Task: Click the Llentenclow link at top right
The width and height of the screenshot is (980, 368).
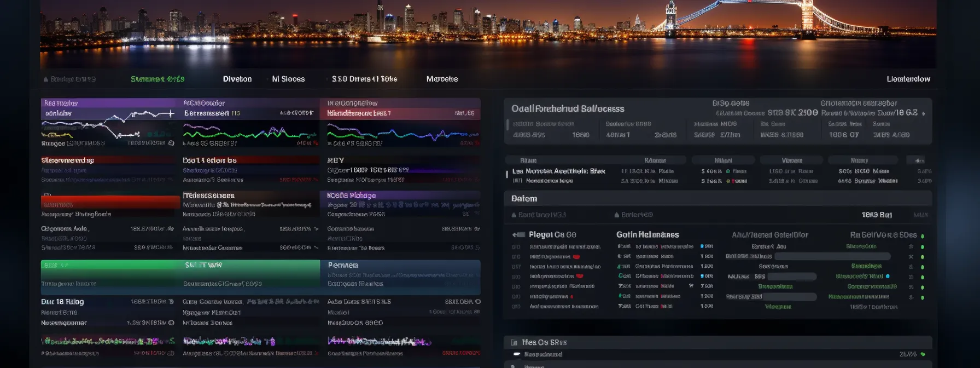Action: click(908, 79)
